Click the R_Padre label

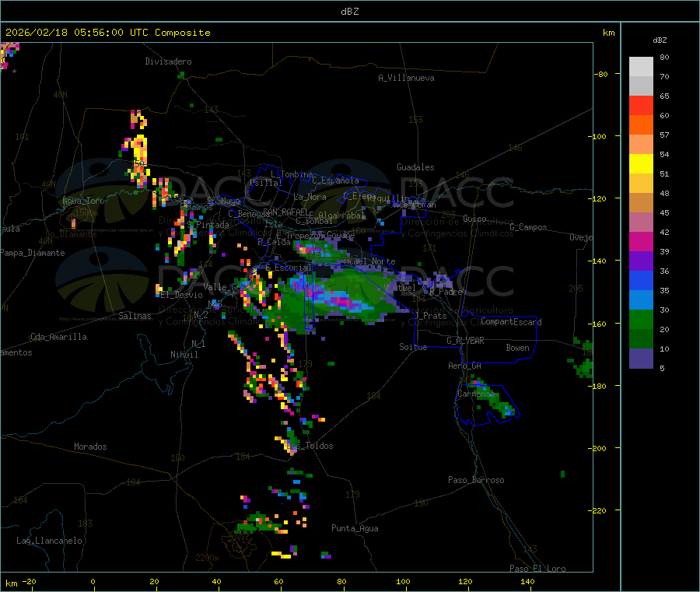[446, 292]
